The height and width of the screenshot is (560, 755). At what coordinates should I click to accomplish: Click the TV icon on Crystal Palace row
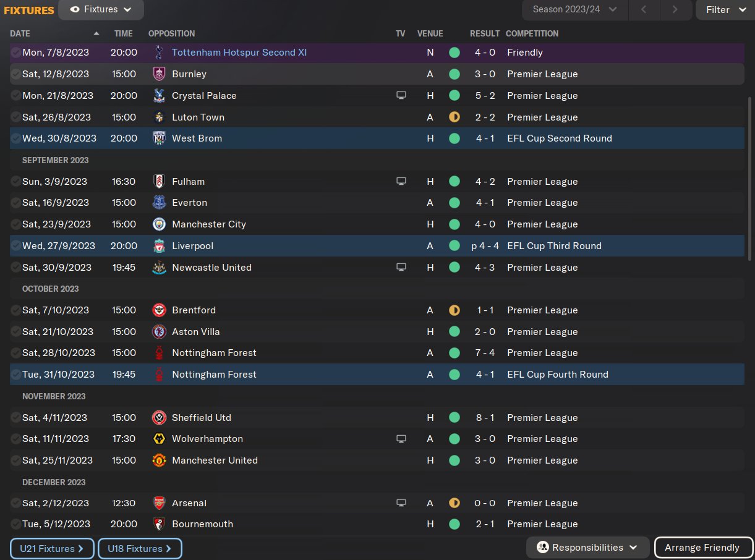point(401,96)
